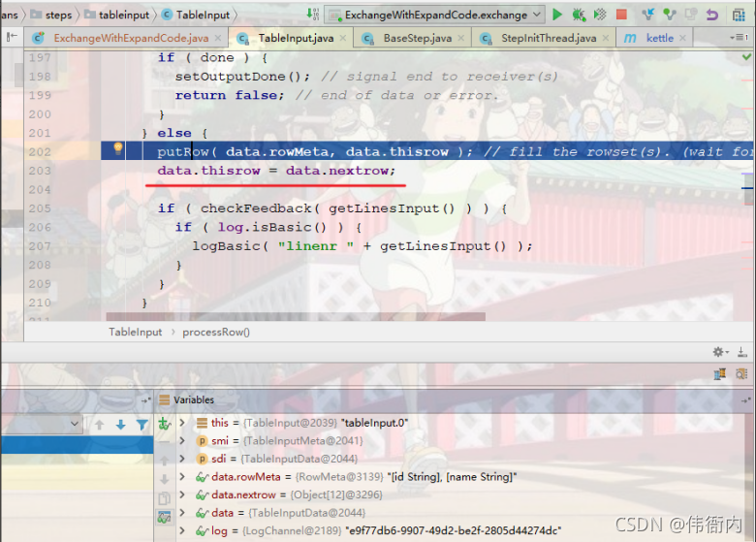Click the purple revert/undo arrow icon
This screenshot has width=756, height=542.
pos(712,15)
